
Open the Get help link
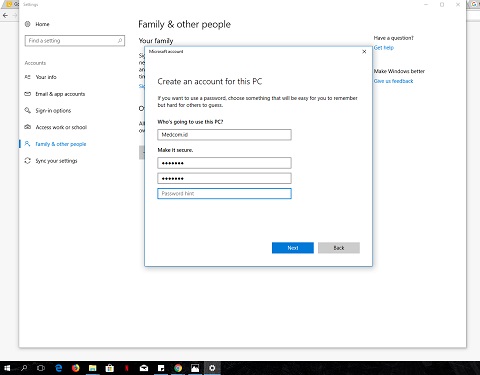(x=384, y=48)
